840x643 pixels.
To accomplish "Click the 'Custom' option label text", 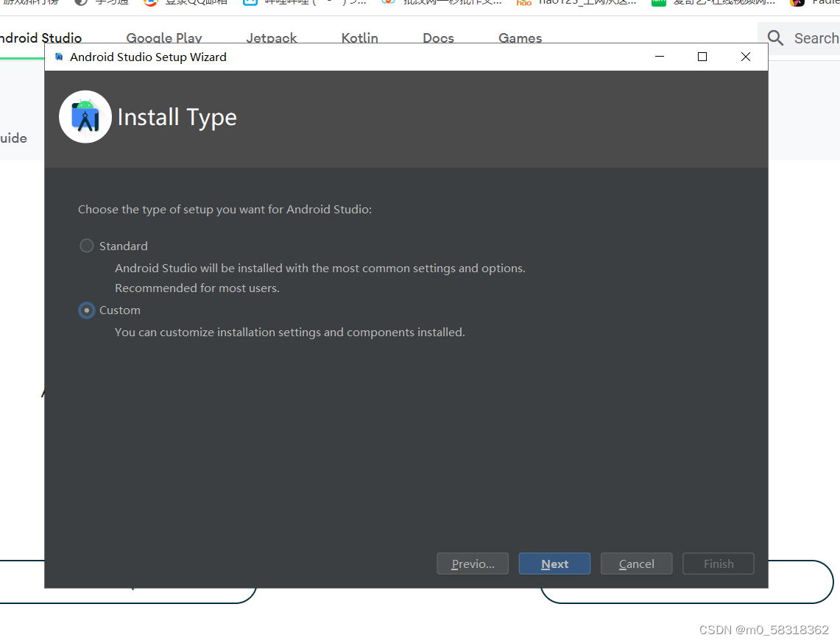I will click(x=120, y=310).
